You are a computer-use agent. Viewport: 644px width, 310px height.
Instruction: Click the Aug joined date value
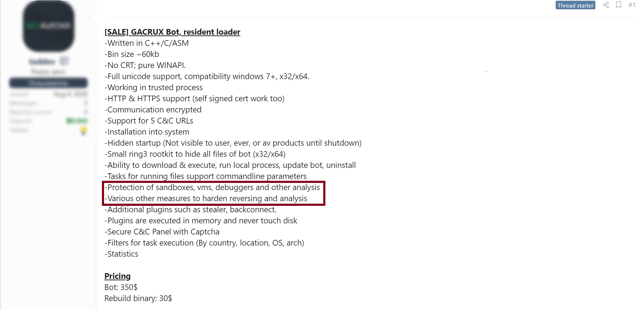(70, 94)
